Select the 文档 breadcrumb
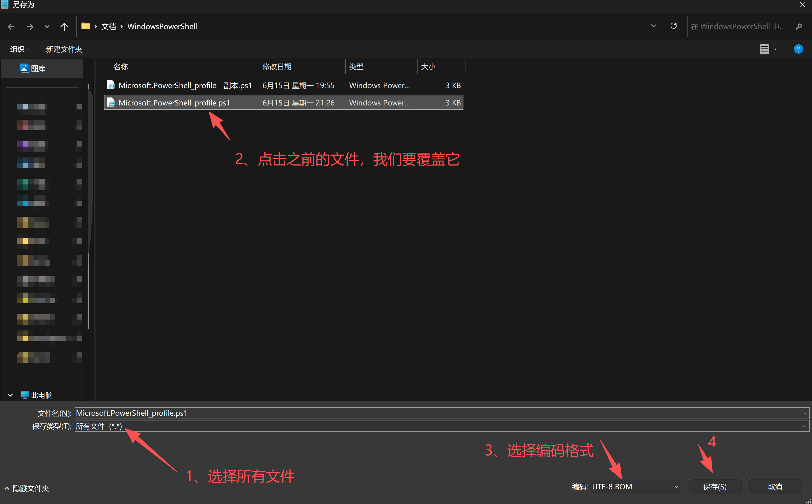This screenshot has width=812, height=504. [x=109, y=26]
